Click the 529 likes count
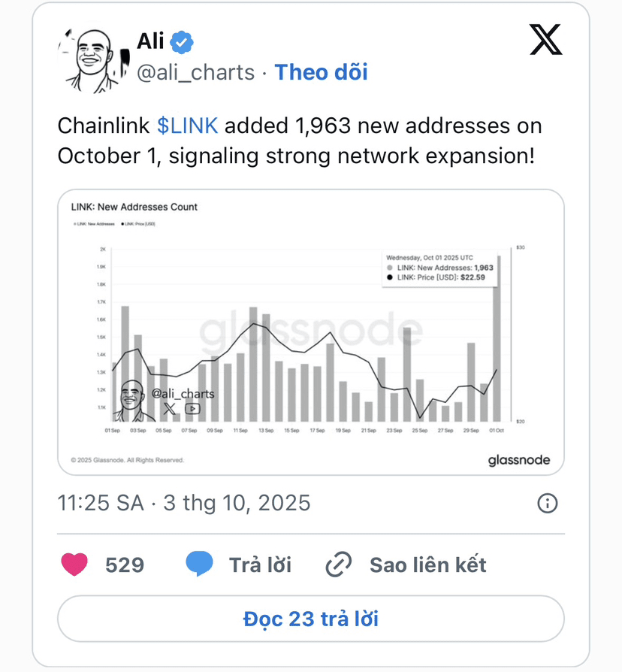The image size is (622, 672). [125, 565]
